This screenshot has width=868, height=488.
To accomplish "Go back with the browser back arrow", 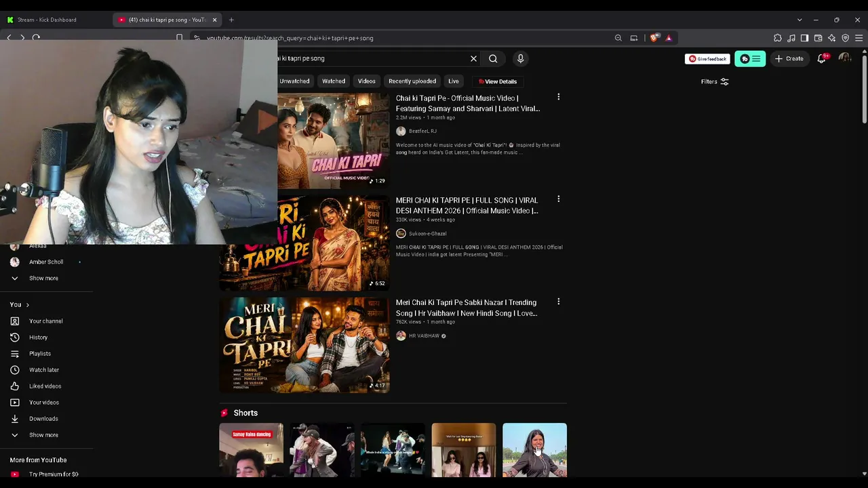I will coord(9,37).
